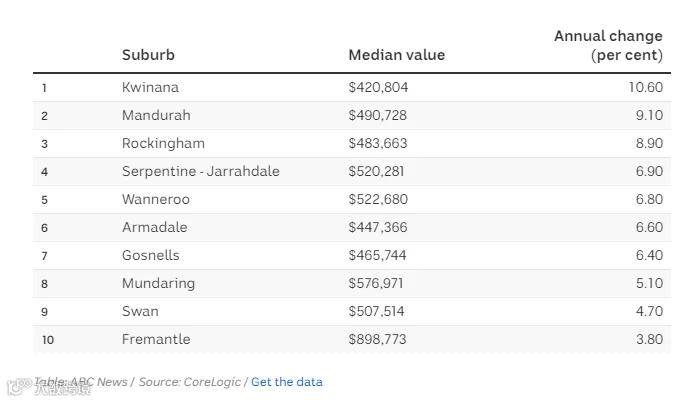Viewport: 684px width, 402px height.
Task: Click the watermark logo in the corner
Action: coord(48,387)
